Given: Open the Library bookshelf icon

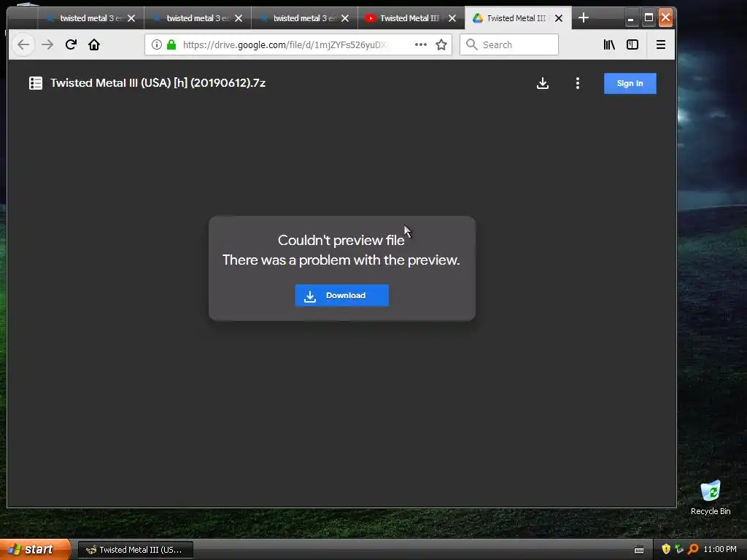Looking at the screenshot, I should pyautogui.click(x=609, y=44).
